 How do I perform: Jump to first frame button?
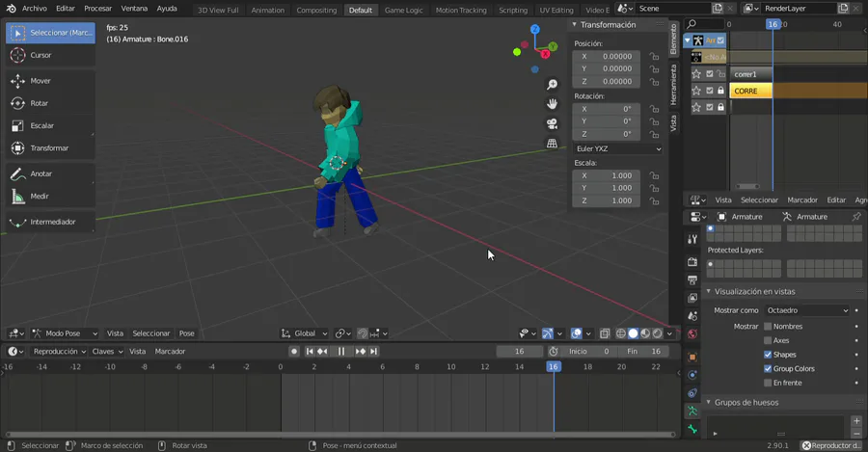point(310,352)
